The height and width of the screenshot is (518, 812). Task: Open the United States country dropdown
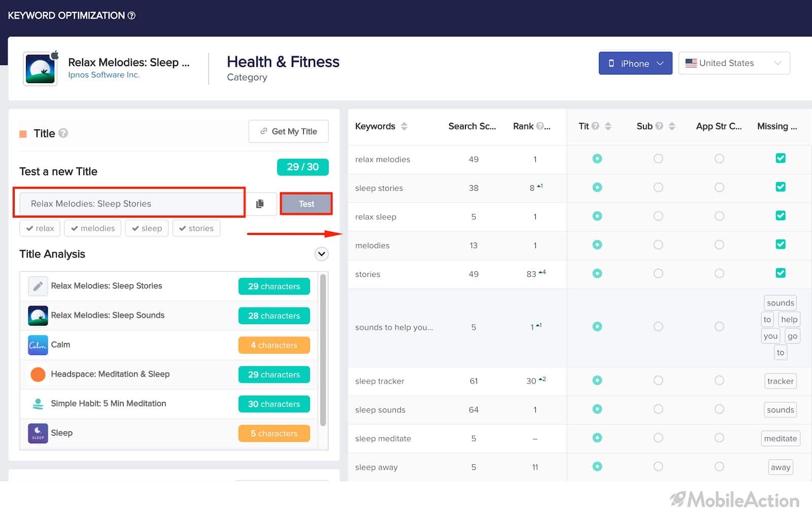(734, 63)
